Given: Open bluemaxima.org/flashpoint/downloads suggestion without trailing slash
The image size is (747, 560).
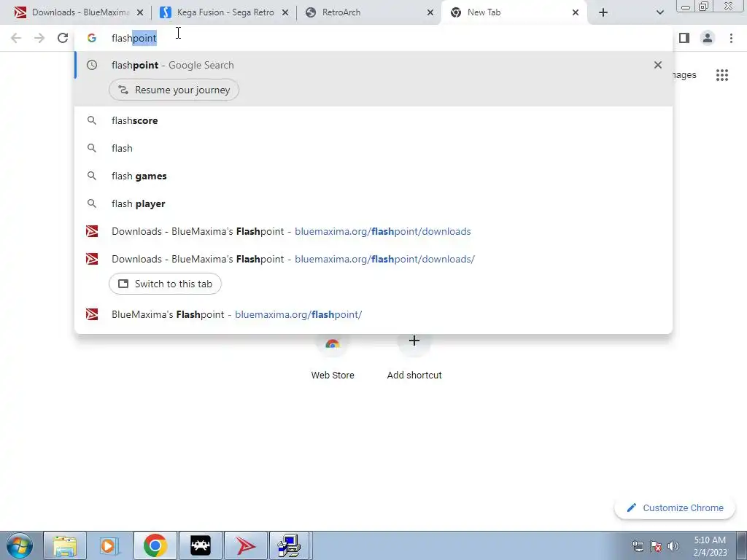Looking at the screenshot, I should [x=374, y=231].
